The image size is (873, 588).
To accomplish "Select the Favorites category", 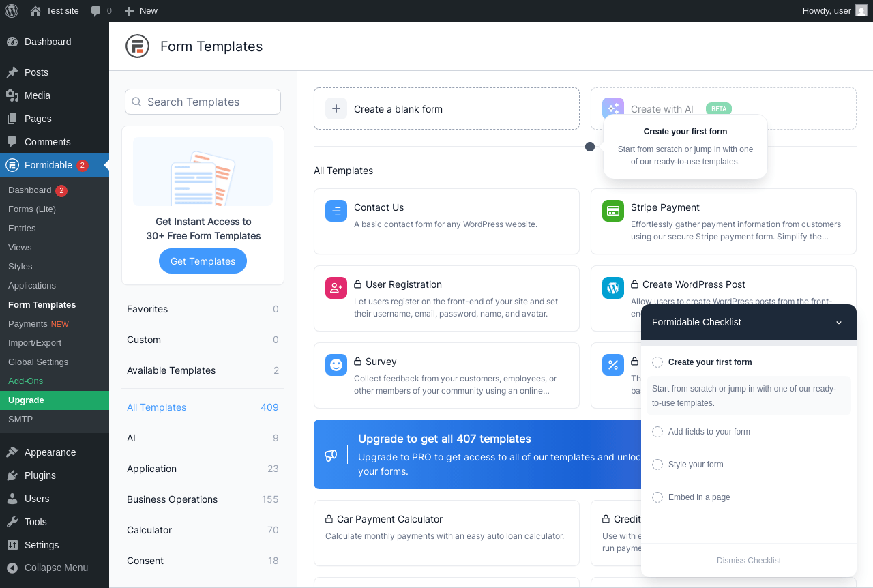I will (203, 309).
